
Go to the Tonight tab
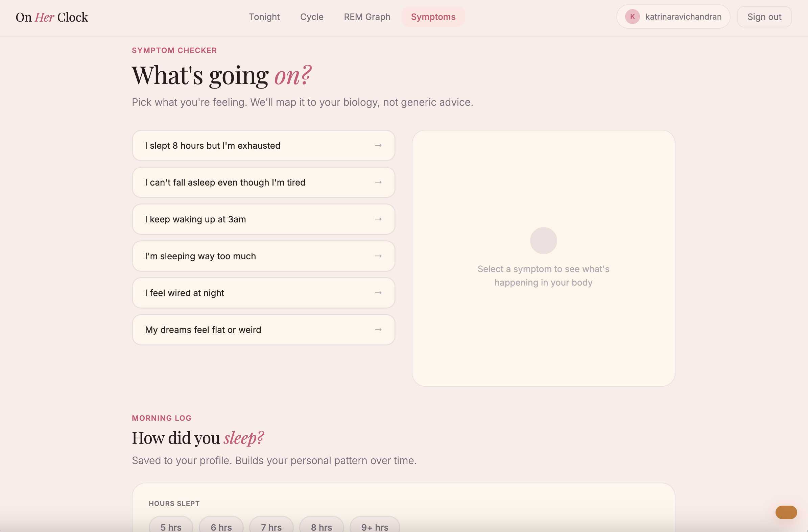click(264, 17)
